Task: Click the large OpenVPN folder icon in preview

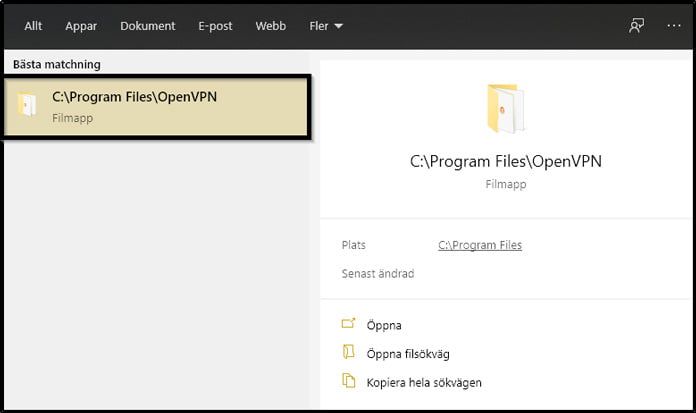Action: coord(506,109)
